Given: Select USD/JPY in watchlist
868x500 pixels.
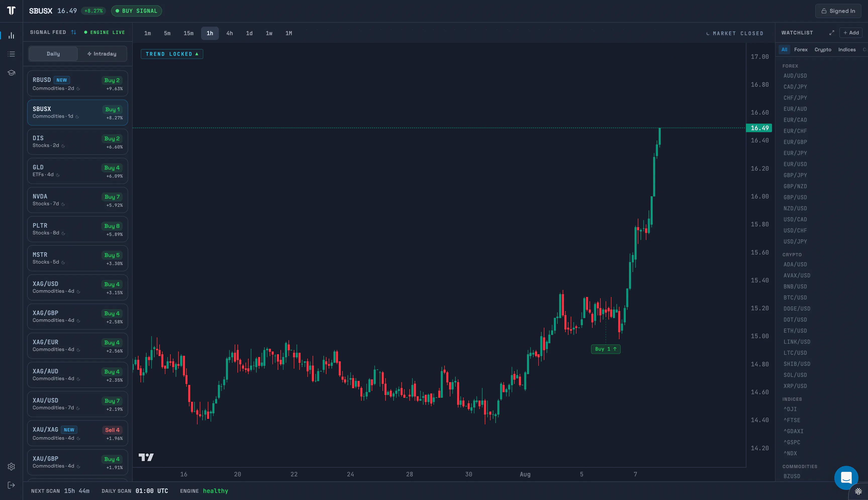Looking at the screenshot, I should [795, 241].
